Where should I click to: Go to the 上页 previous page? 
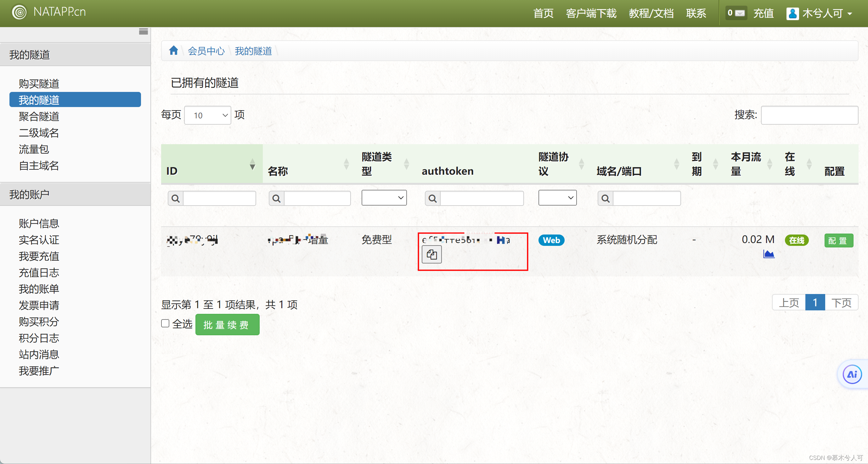(789, 302)
